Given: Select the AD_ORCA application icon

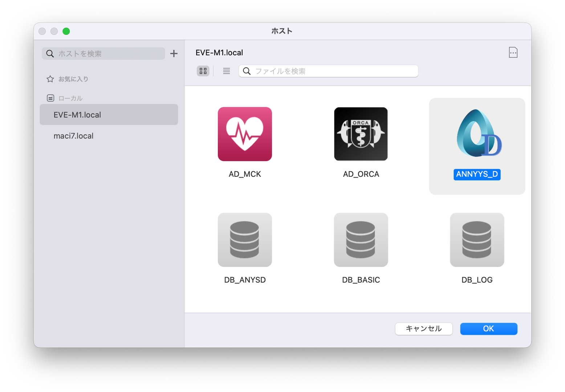Looking at the screenshot, I should pyautogui.click(x=361, y=134).
